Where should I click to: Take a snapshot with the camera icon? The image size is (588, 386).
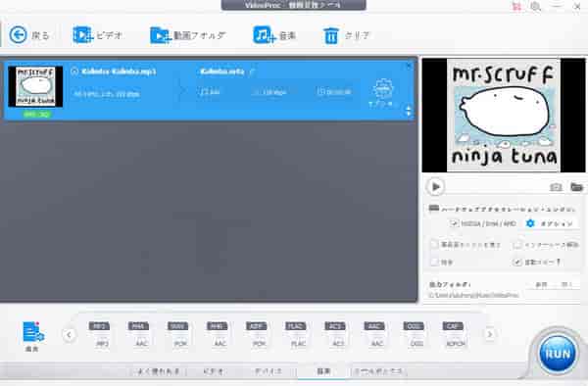coord(556,186)
